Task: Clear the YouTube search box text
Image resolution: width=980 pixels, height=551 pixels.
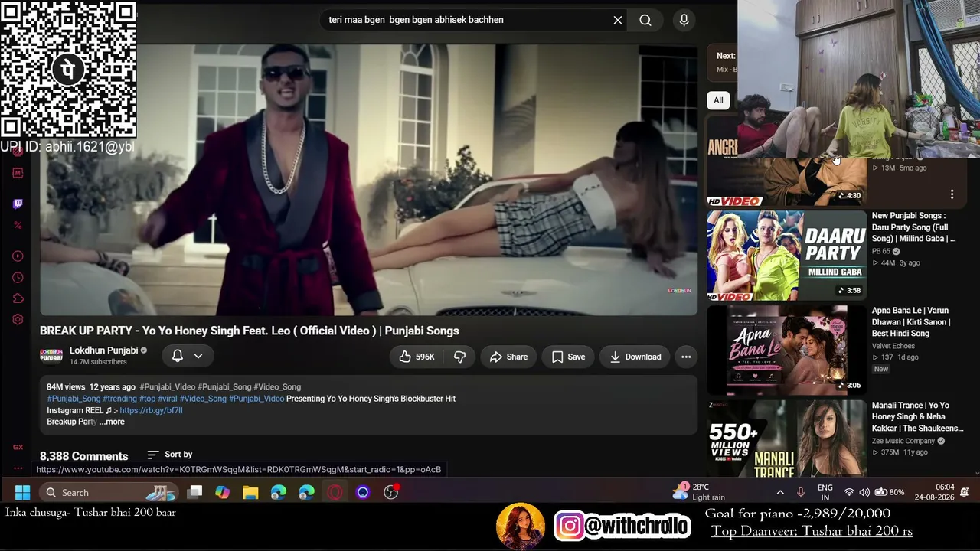Action: tap(618, 20)
